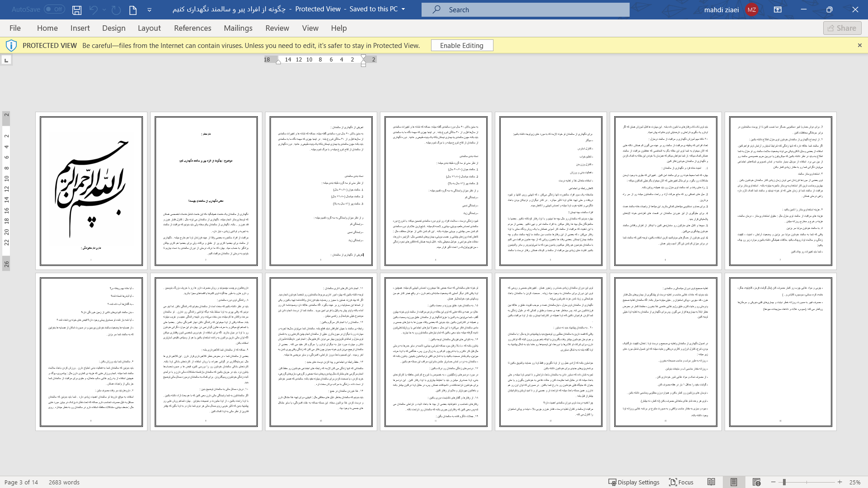Image resolution: width=868 pixels, height=488 pixels.
Task: Click the New document icon
Action: pos(133,9)
